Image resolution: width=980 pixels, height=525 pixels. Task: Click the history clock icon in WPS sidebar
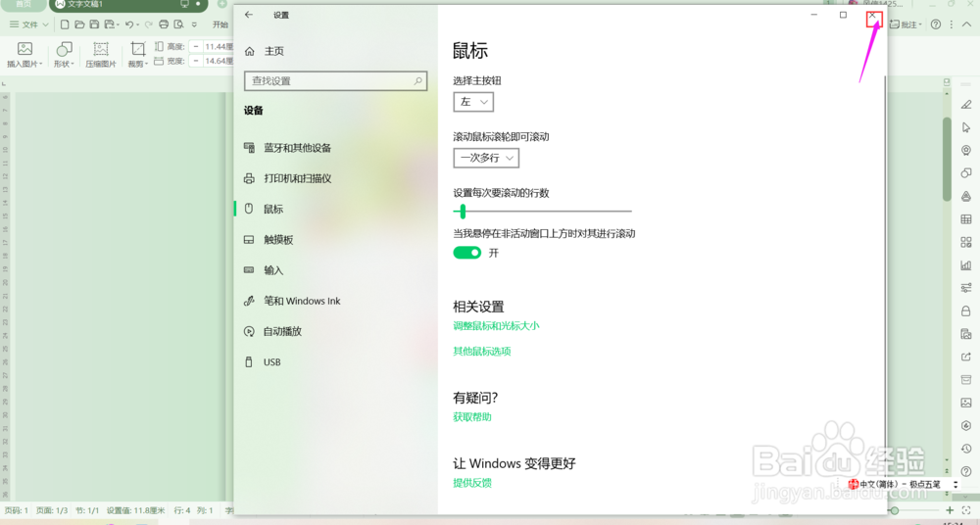tap(966, 449)
